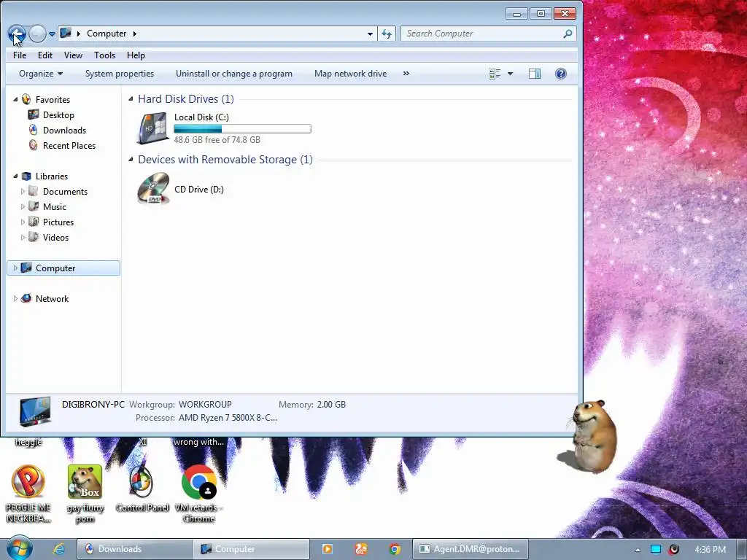
Task: Select the Music library
Action: 54,206
